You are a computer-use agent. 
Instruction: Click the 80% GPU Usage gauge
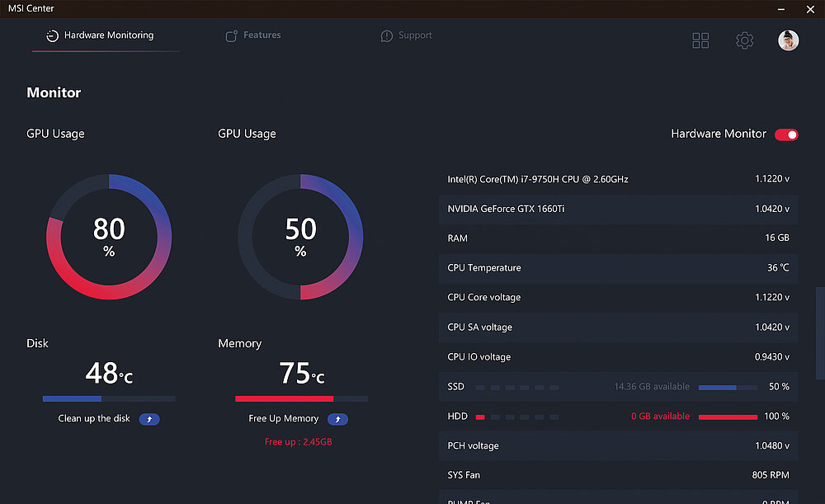click(x=109, y=237)
